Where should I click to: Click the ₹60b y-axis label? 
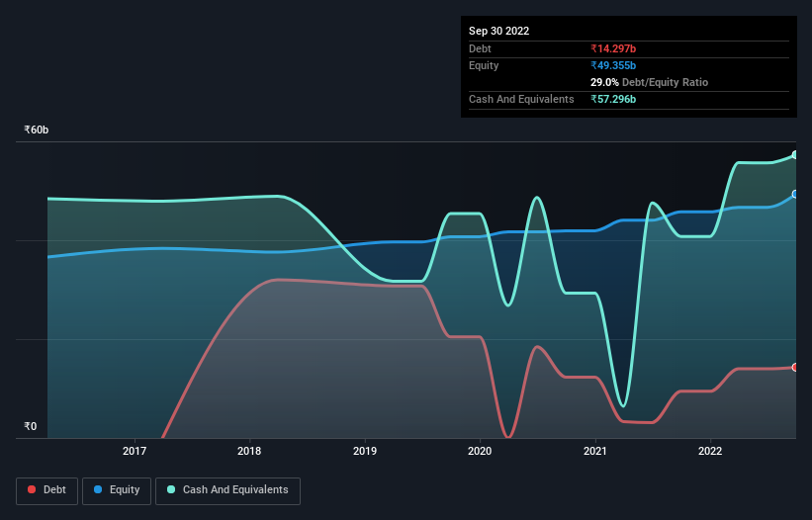tap(37, 130)
